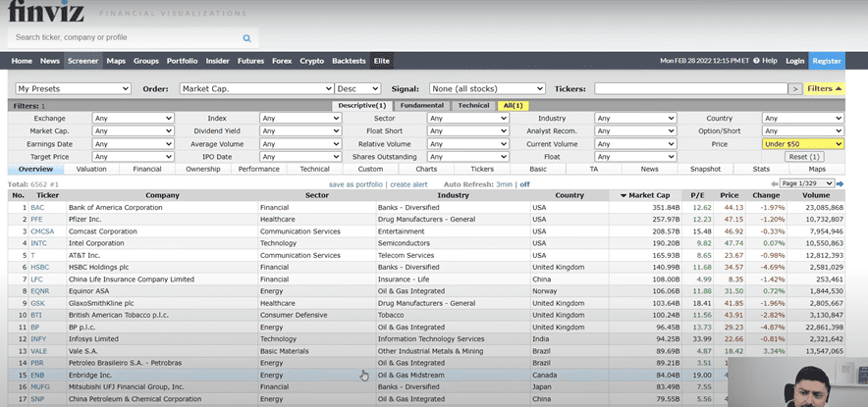Viewport: 868px width, 407px height.
Task: Open the Maps menu item
Action: point(116,61)
